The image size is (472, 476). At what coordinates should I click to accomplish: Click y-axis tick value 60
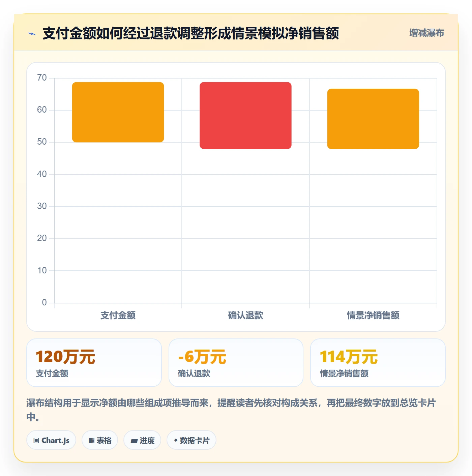(42, 110)
